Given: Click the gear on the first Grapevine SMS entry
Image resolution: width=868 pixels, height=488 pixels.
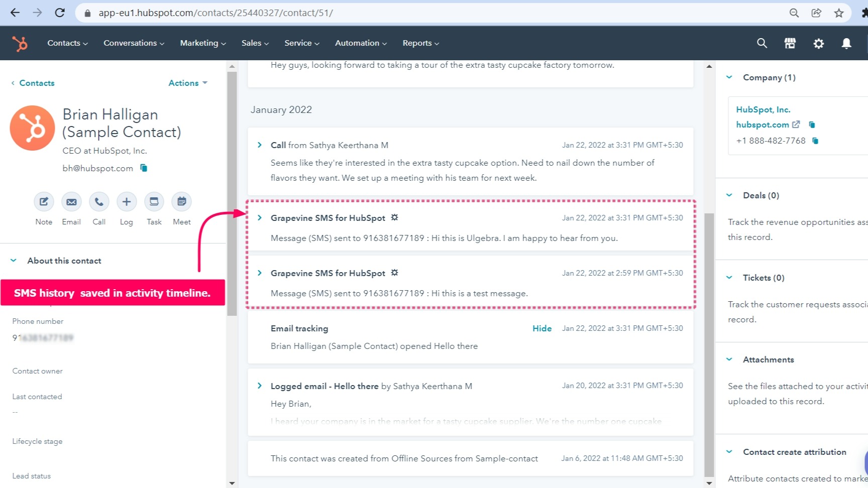Looking at the screenshot, I should tap(394, 217).
